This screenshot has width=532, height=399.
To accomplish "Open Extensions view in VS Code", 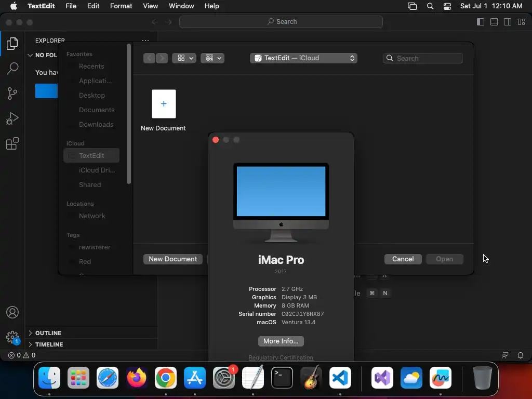I will 12,143.
